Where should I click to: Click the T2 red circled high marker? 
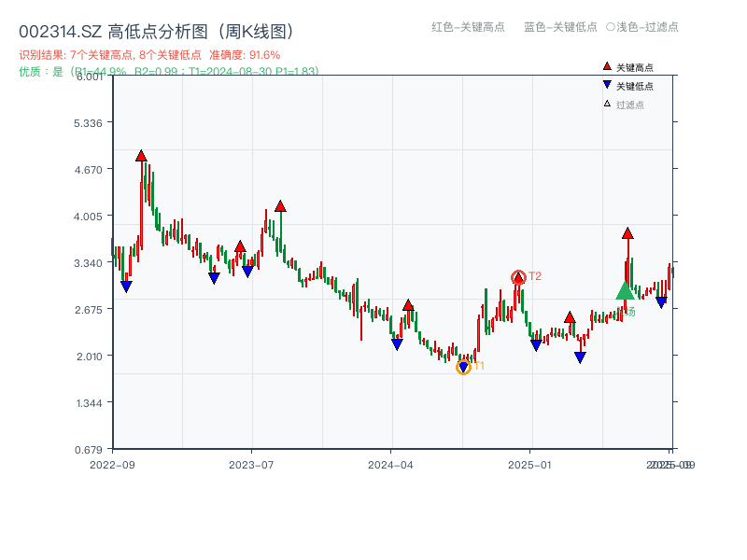coord(517,276)
